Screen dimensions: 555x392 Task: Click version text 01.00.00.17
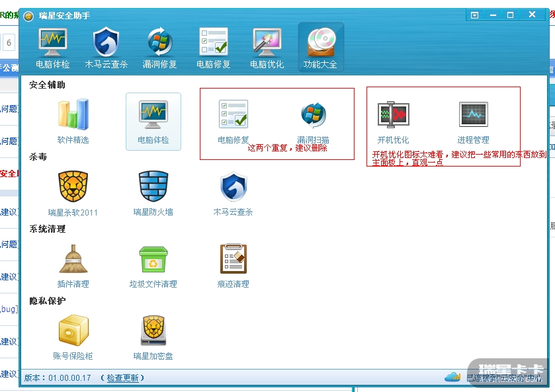point(69,378)
